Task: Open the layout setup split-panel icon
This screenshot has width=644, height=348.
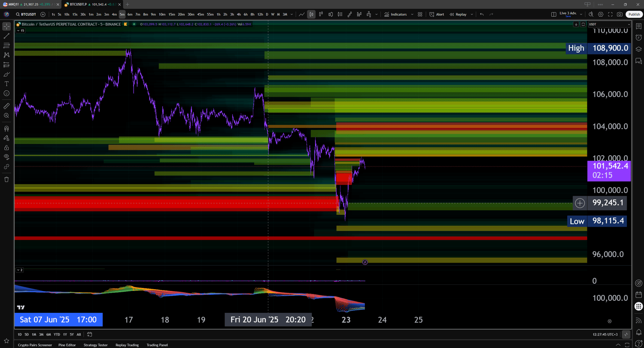Action: [554, 14]
